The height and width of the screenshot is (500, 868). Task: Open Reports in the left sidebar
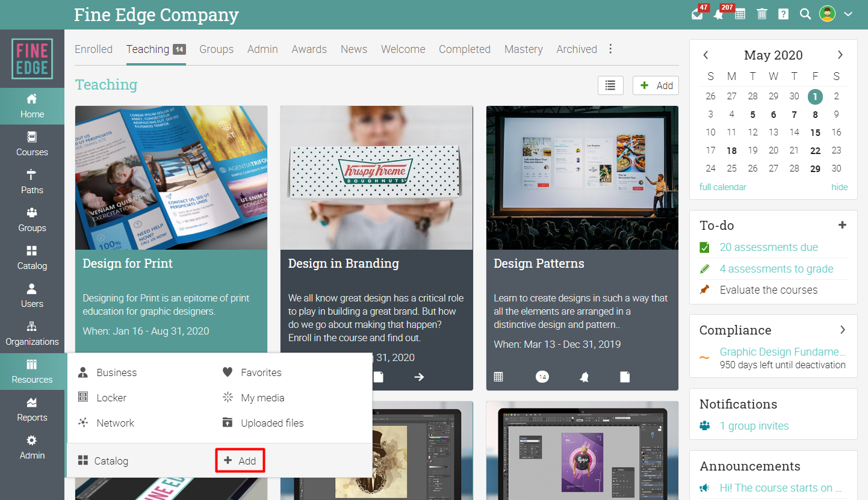(32, 410)
